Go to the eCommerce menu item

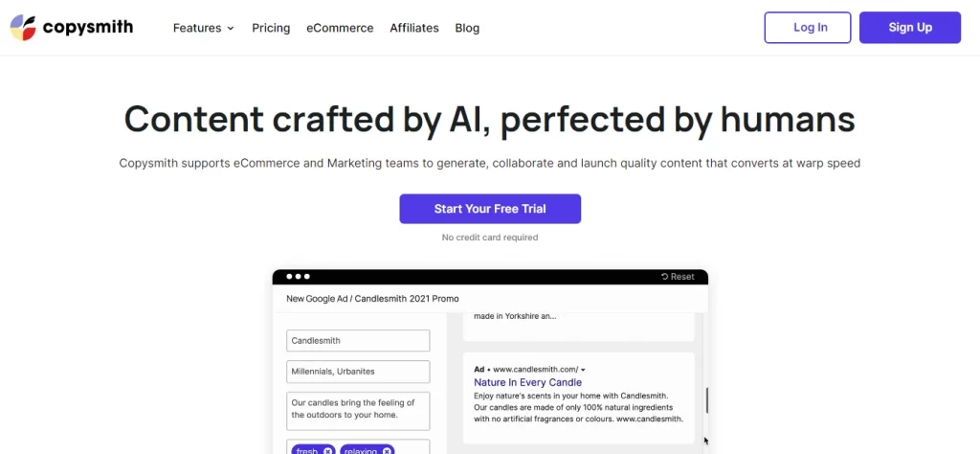pos(340,28)
